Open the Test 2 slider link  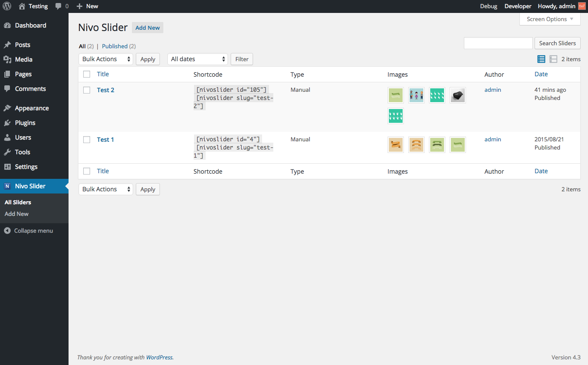(106, 90)
